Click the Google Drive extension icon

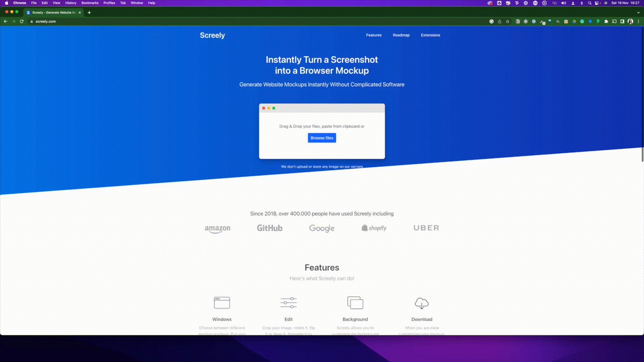[x=574, y=21]
